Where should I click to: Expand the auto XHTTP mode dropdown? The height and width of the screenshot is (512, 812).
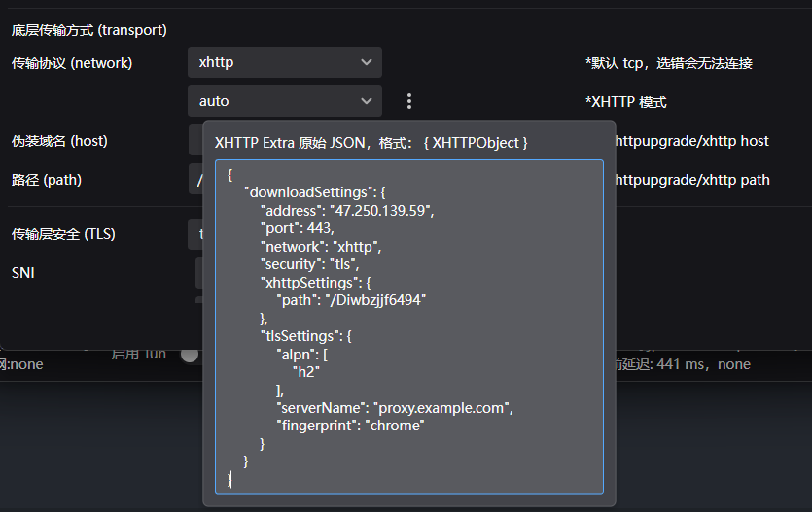pyautogui.click(x=284, y=101)
